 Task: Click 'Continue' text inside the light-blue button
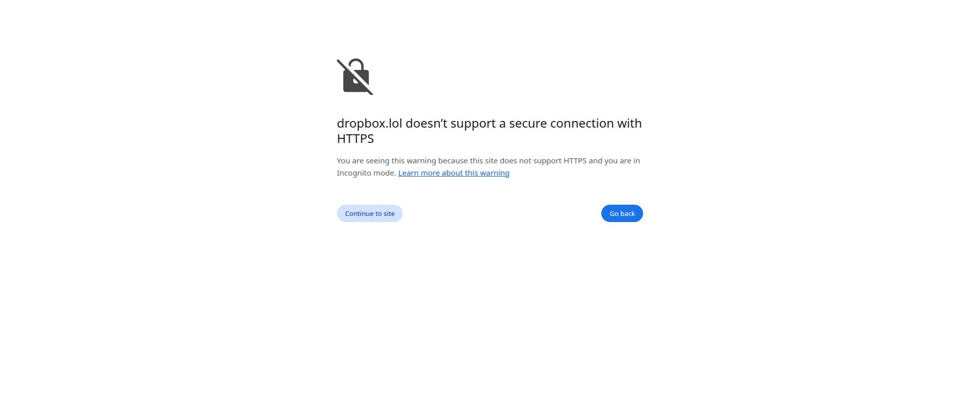point(359,213)
